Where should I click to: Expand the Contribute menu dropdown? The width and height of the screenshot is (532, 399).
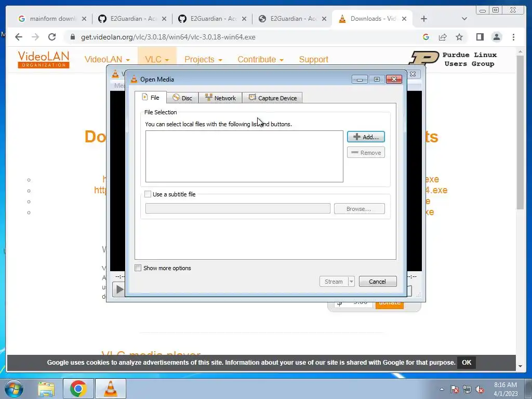[261, 59]
